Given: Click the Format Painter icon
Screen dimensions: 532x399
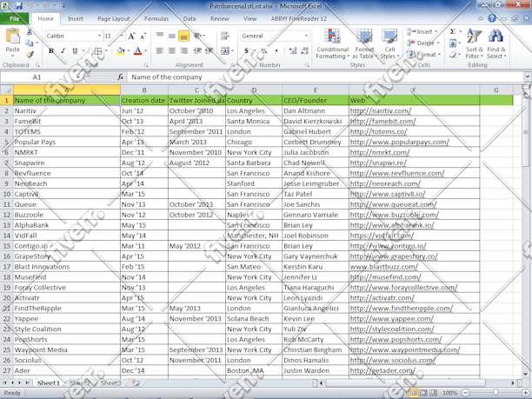Looking at the screenshot, I should [31, 55].
